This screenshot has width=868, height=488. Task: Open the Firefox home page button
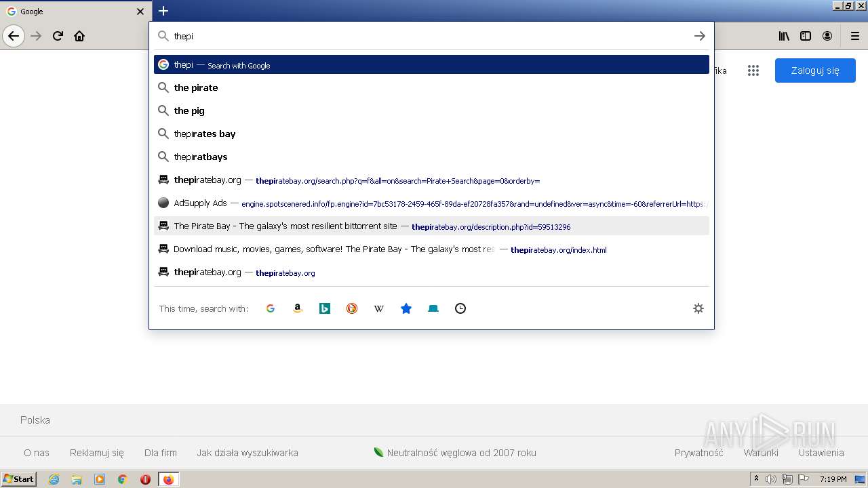pos(79,36)
